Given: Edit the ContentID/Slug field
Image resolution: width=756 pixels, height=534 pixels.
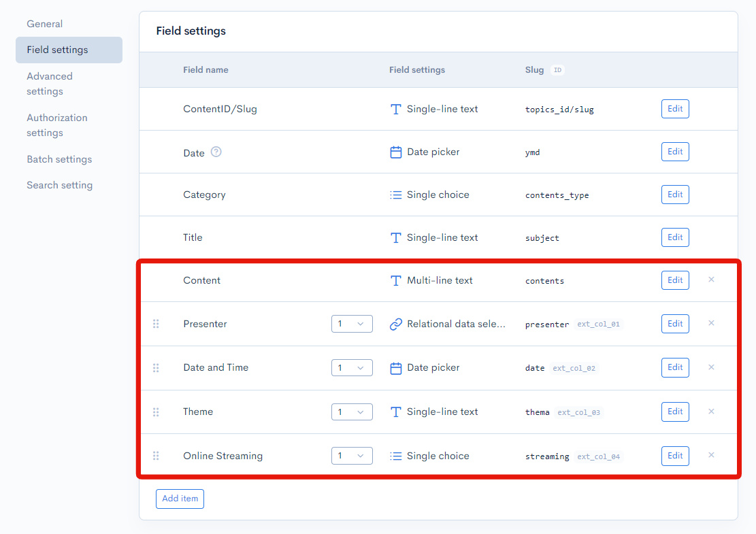Looking at the screenshot, I should [675, 109].
